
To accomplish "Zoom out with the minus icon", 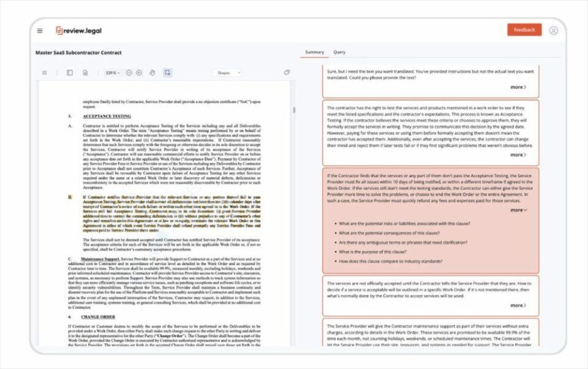I will point(129,72).
